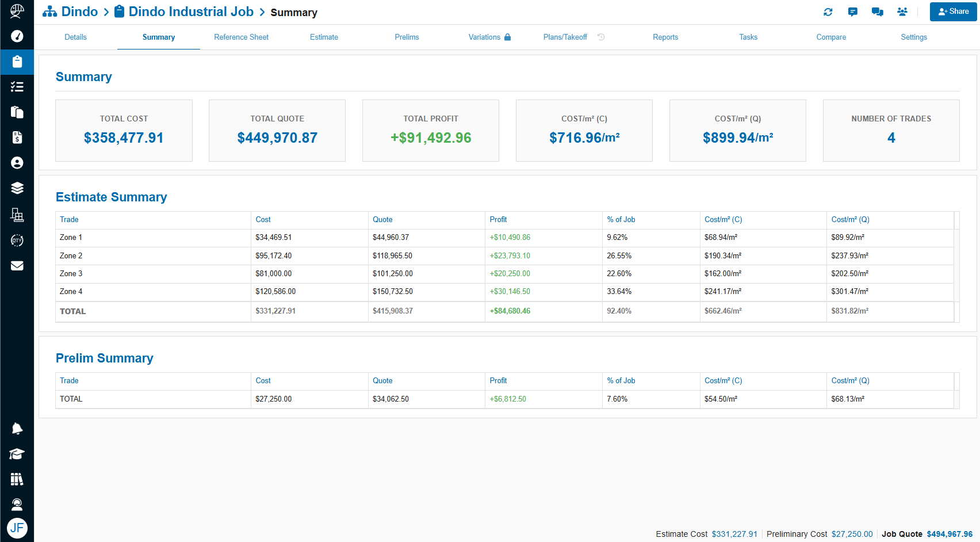Open the checklist tasks icon in sidebar
Viewport: 980px width, 542px height.
17,87
